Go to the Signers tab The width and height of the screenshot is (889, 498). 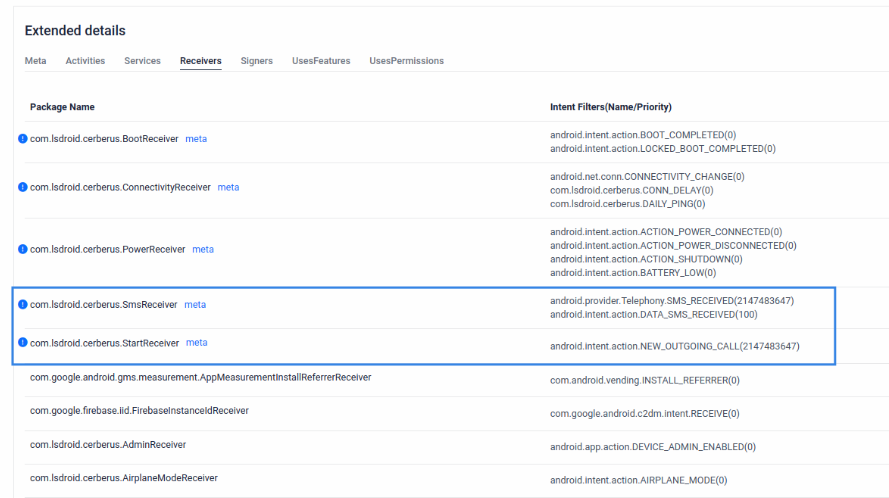(256, 61)
